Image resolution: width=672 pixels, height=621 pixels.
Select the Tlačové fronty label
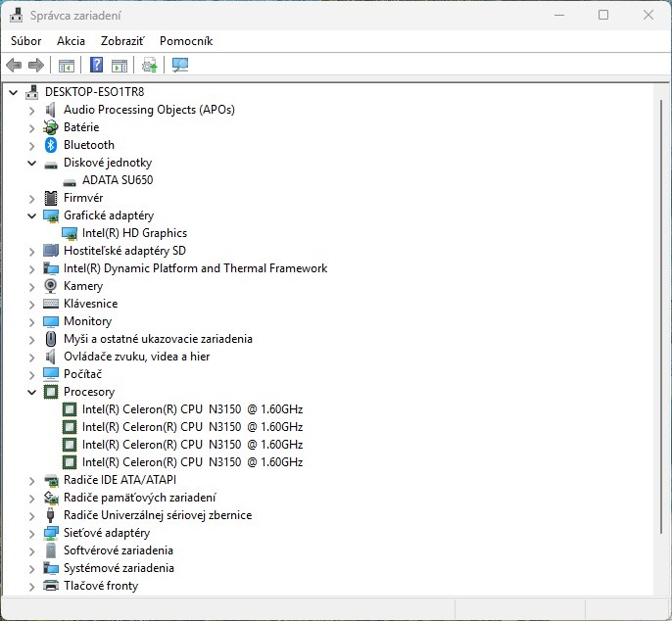(x=101, y=586)
